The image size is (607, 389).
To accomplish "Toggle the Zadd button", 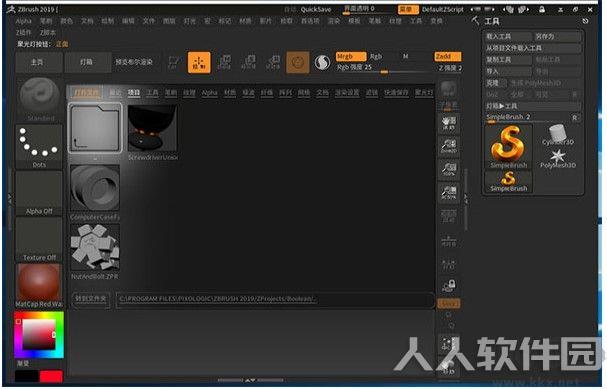I will pyautogui.click(x=448, y=57).
